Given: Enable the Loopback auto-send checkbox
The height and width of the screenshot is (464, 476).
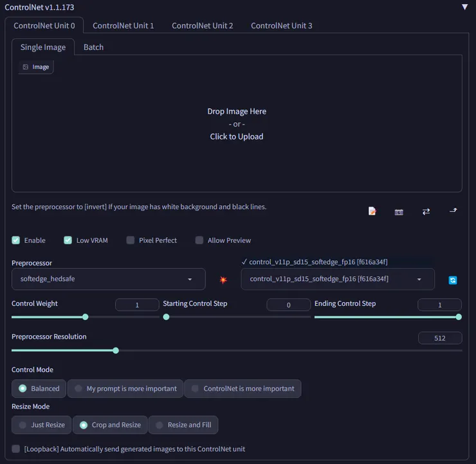Looking at the screenshot, I should 16,449.
